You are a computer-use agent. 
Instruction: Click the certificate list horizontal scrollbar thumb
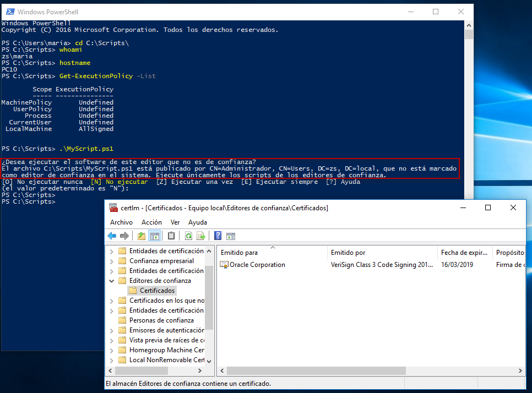pos(316,370)
